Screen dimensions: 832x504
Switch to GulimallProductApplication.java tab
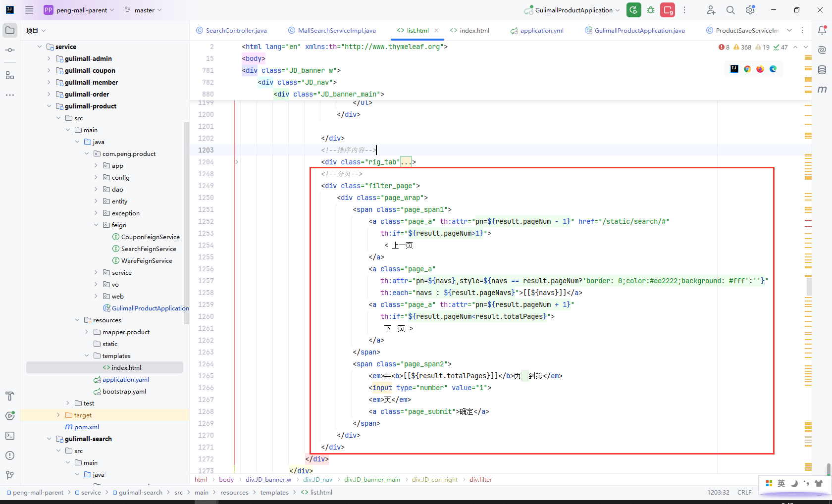tap(635, 30)
